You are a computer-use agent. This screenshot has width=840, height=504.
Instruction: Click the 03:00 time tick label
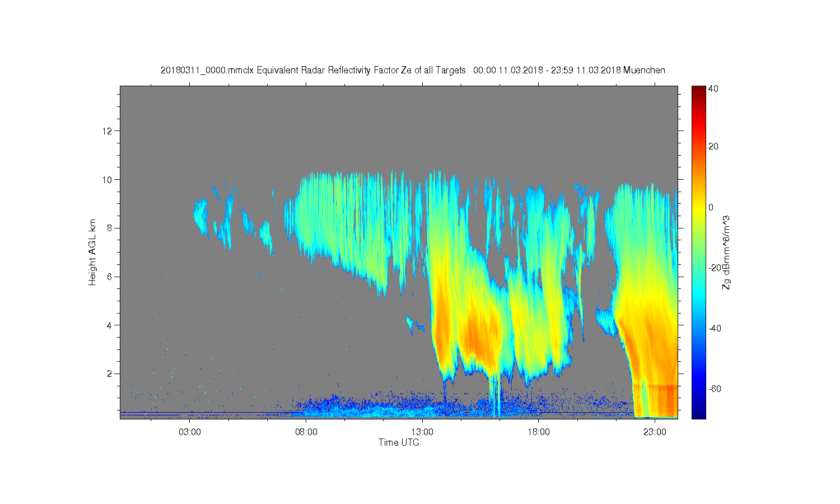190,432
